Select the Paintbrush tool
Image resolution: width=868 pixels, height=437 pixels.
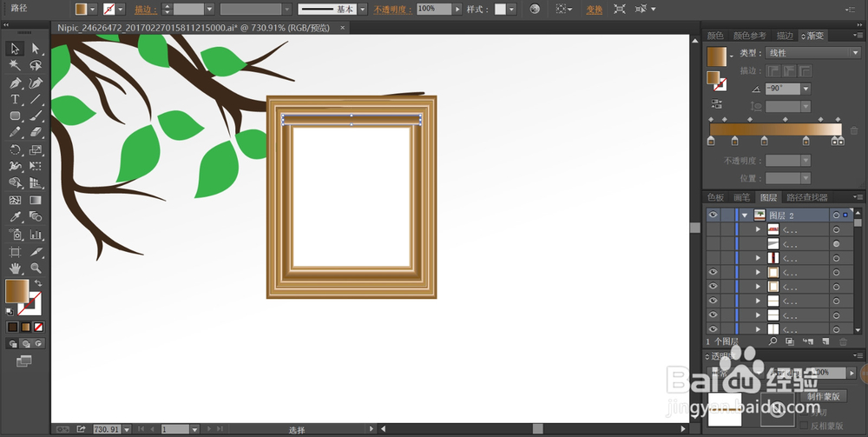click(x=36, y=116)
